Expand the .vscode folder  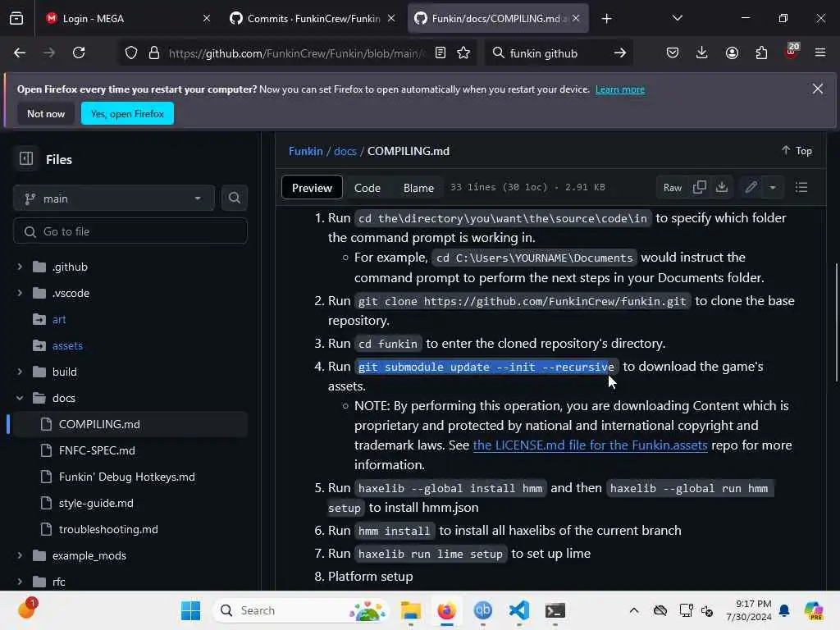[20, 293]
